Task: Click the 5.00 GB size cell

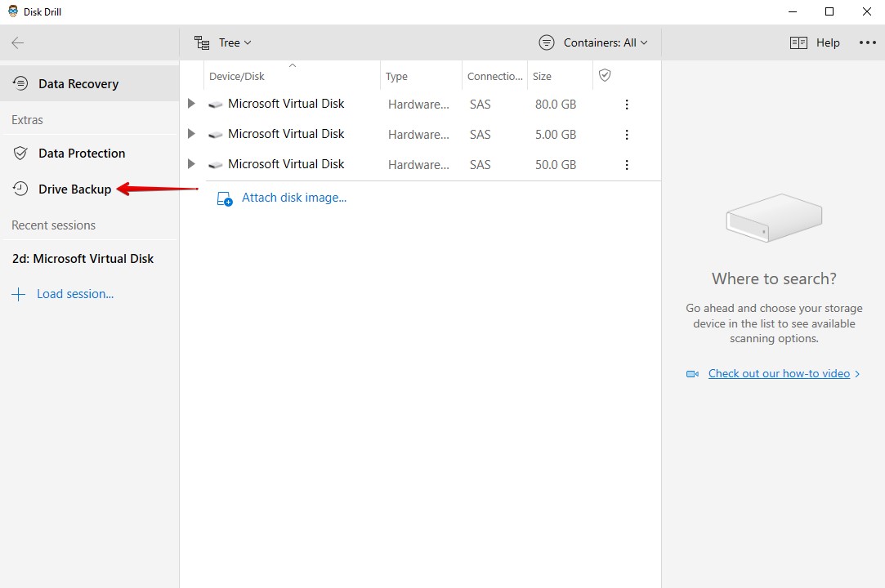Action: (x=556, y=134)
